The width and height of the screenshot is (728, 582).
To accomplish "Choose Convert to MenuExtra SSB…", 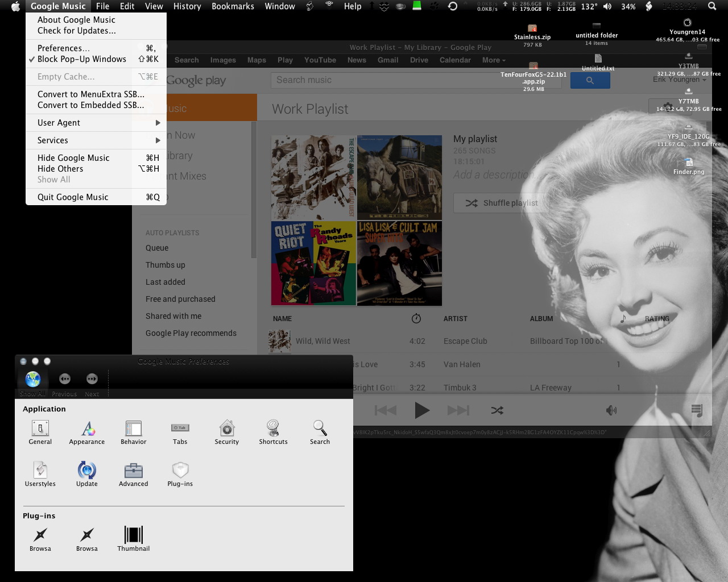I will (96, 94).
